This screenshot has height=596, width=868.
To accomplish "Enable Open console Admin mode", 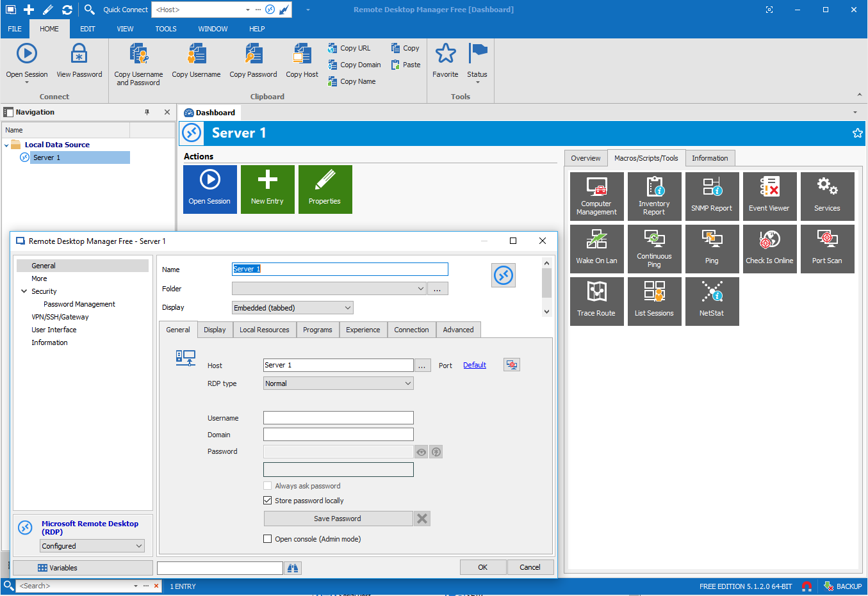I will (268, 538).
